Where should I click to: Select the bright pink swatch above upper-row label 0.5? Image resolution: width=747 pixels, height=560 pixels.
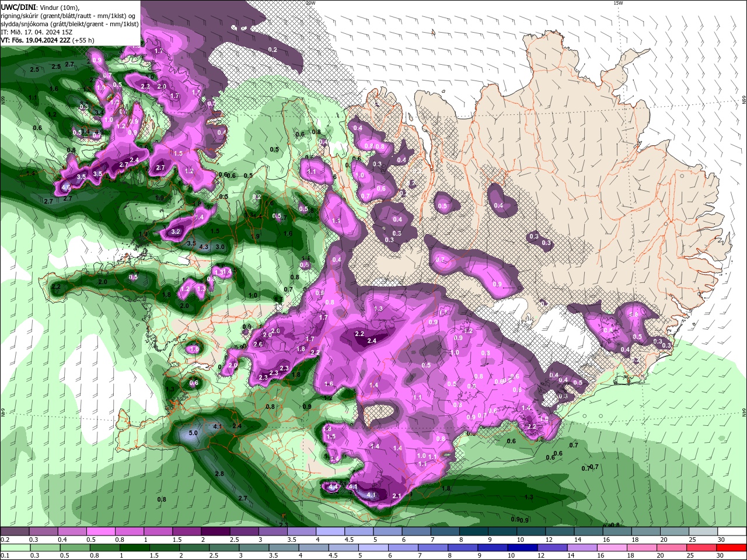[100, 531]
